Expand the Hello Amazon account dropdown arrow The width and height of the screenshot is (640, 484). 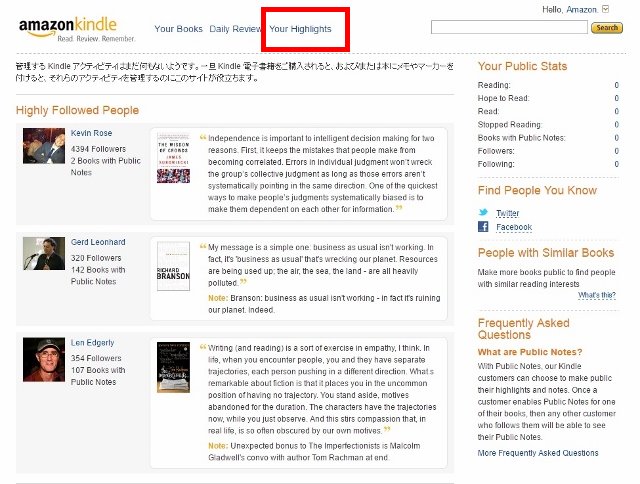point(605,9)
